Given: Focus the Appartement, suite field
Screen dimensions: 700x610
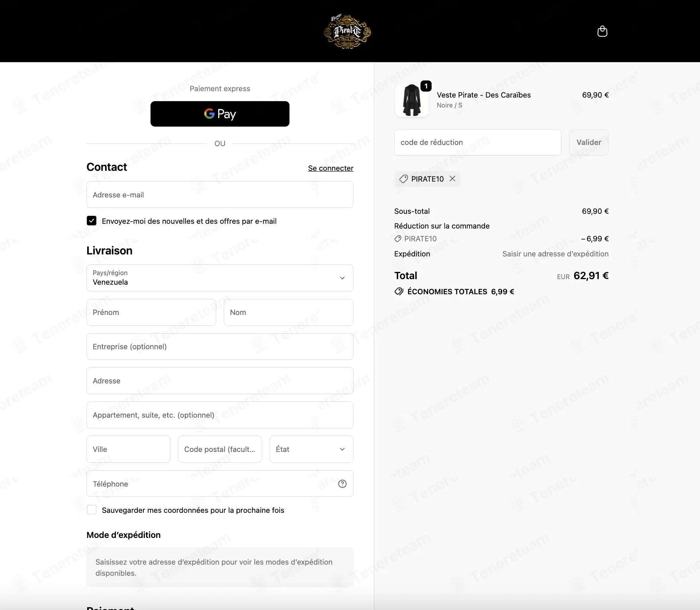Looking at the screenshot, I should (x=220, y=415).
